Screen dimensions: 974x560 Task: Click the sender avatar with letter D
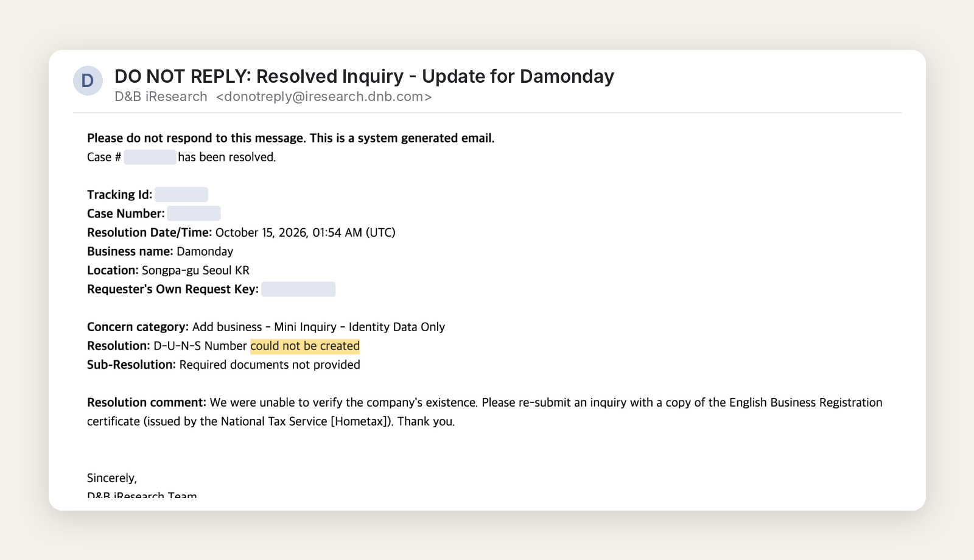coord(88,80)
